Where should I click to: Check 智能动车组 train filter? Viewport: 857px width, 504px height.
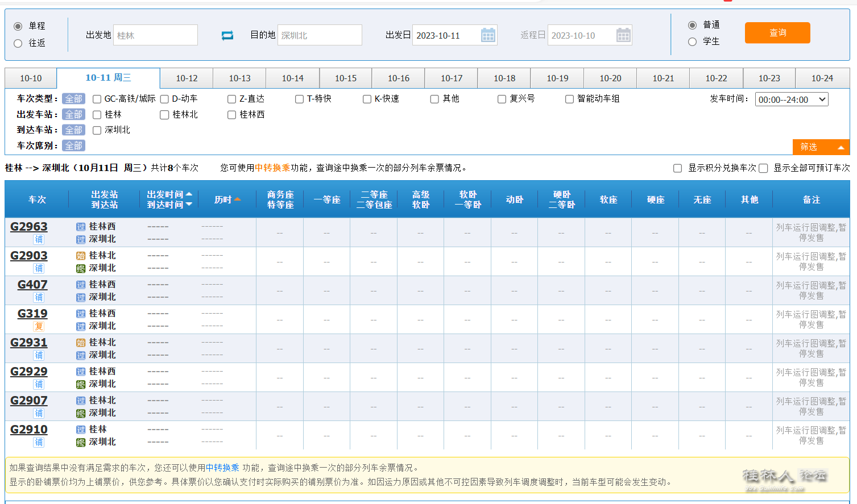pos(569,99)
